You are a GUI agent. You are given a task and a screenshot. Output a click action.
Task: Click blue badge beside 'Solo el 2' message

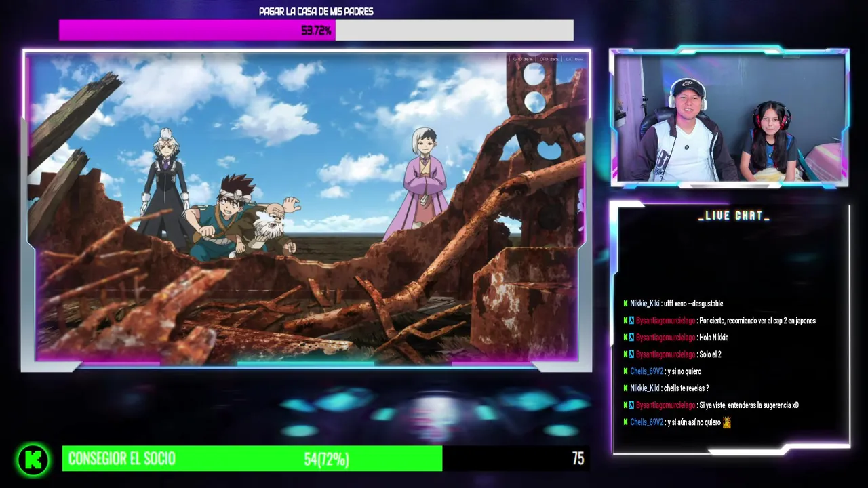point(631,354)
